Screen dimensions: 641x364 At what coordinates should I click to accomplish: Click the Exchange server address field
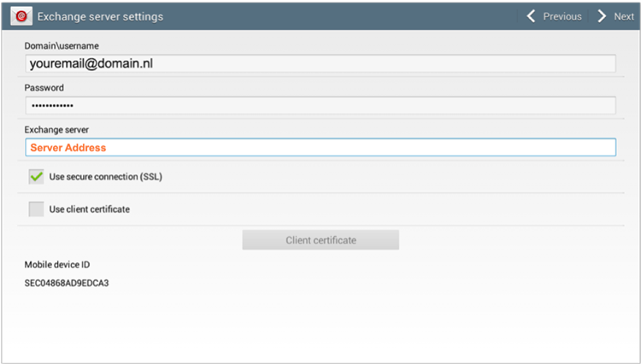(320, 147)
